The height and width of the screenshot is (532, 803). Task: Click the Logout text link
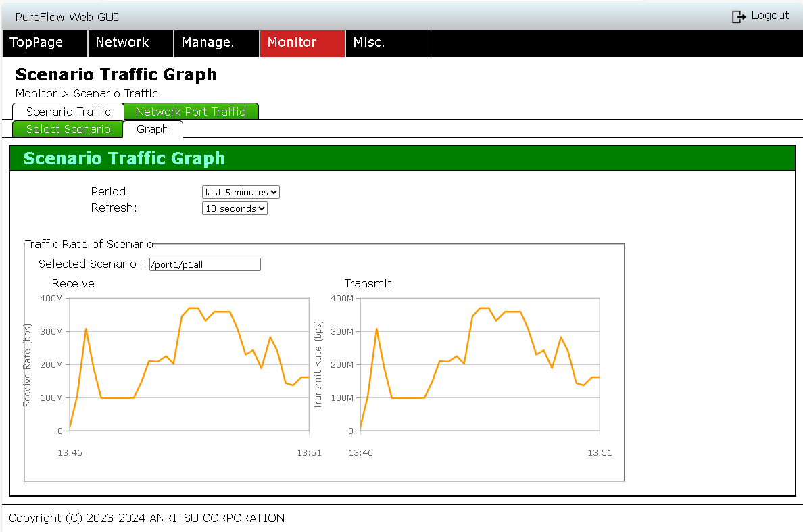pos(770,16)
